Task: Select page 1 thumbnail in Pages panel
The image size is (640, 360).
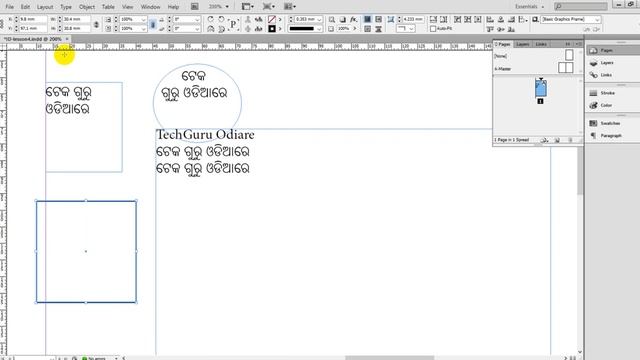Action: click(x=541, y=89)
